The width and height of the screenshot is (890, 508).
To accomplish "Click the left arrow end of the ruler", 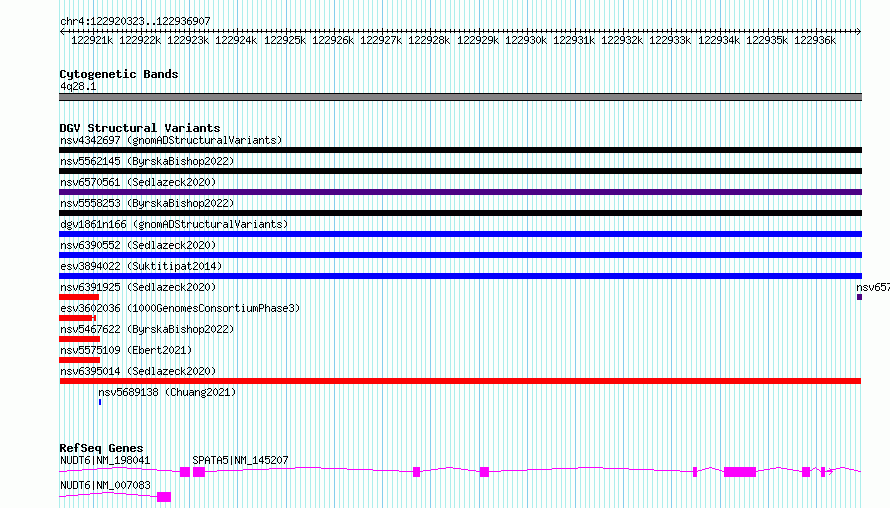I will (62, 31).
